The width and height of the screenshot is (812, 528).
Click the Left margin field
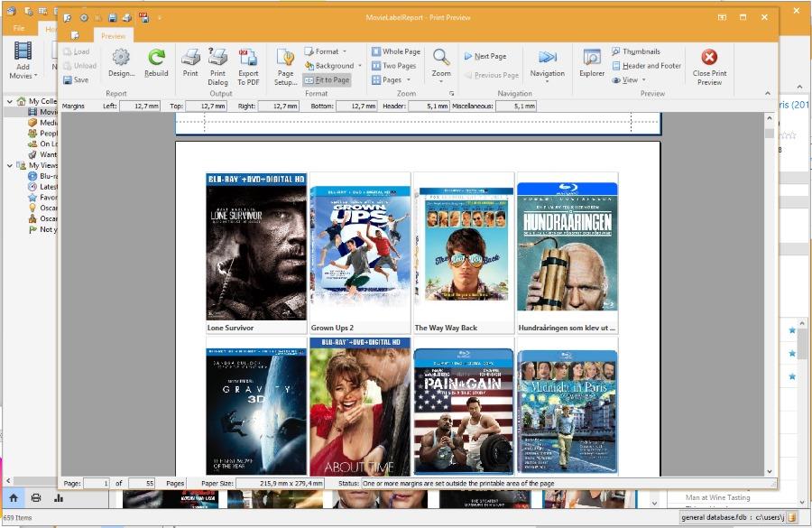(140, 106)
